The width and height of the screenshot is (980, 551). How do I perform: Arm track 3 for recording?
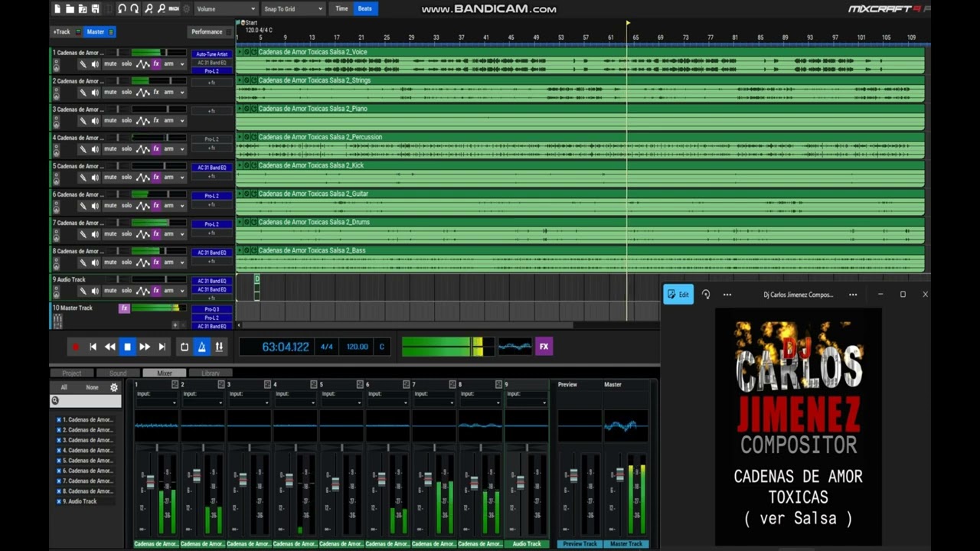pyautogui.click(x=168, y=121)
